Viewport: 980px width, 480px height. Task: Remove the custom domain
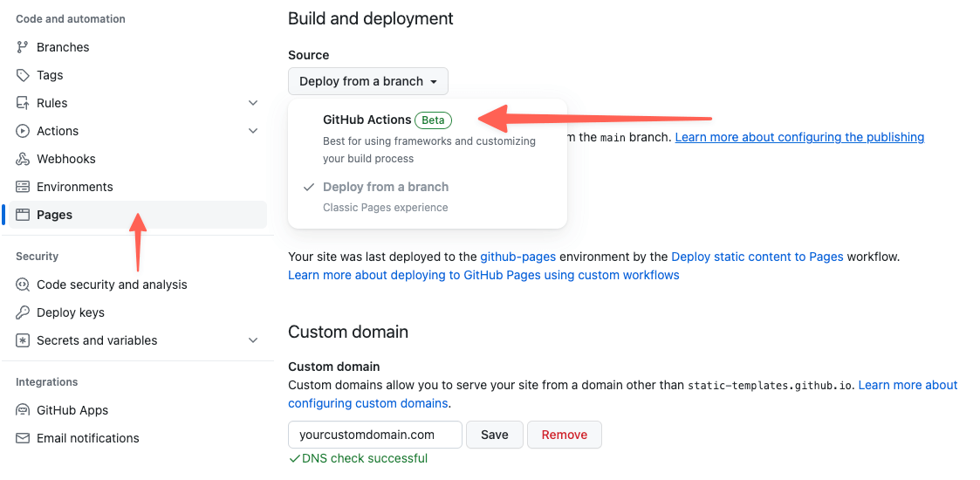565,435
